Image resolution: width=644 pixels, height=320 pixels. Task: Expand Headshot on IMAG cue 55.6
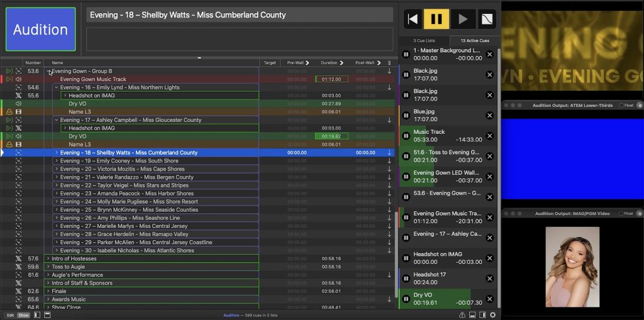pyautogui.click(x=65, y=96)
